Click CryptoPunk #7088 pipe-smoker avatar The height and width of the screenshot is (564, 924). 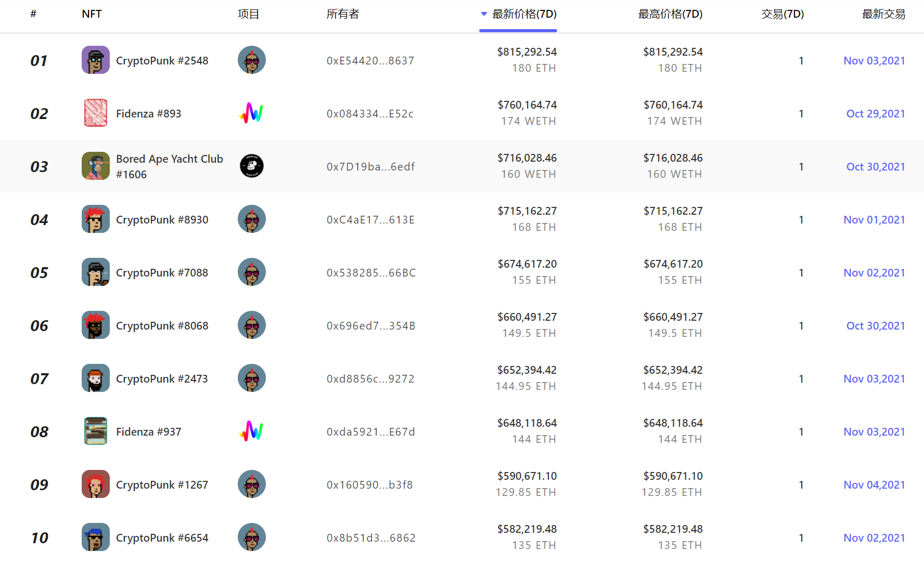tap(95, 272)
